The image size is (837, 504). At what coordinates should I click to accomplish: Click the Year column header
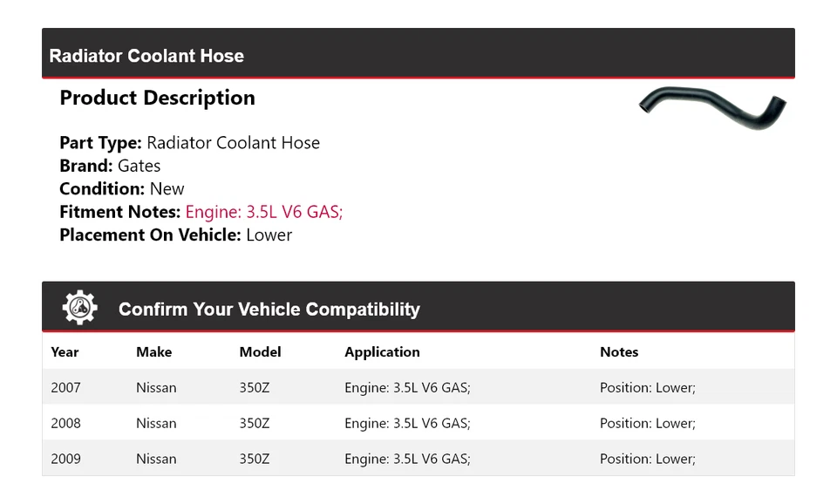(x=65, y=352)
